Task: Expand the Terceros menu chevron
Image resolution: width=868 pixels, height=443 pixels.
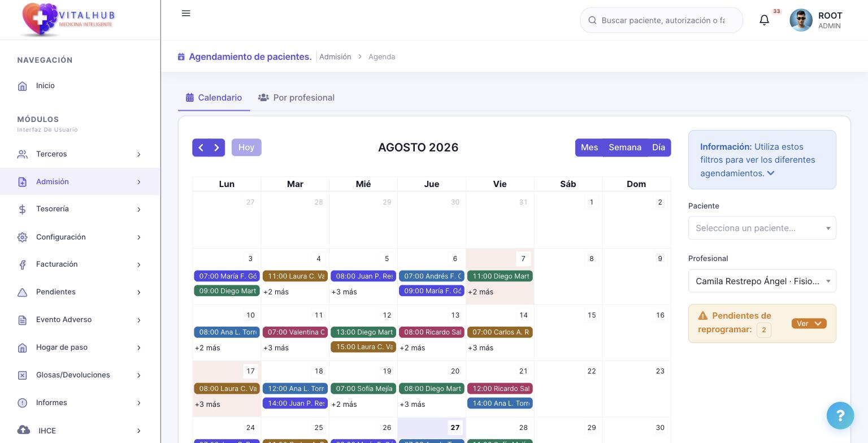Action: 139,154
